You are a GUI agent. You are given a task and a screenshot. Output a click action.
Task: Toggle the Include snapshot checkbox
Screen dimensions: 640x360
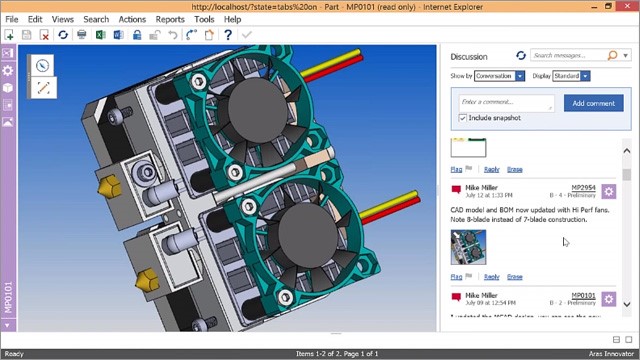pyautogui.click(x=462, y=118)
